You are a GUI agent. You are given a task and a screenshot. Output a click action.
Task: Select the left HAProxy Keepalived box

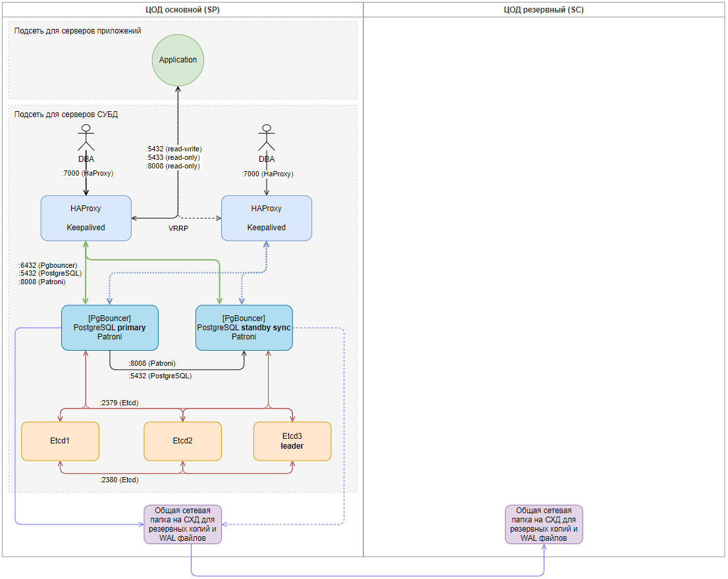86,218
